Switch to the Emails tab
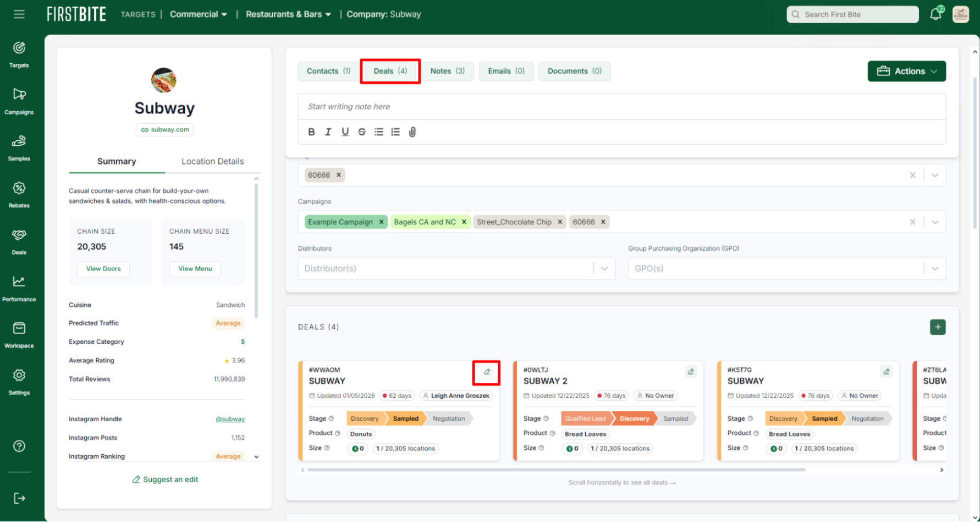This screenshot has height=523, width=980. tap(506, 71)
